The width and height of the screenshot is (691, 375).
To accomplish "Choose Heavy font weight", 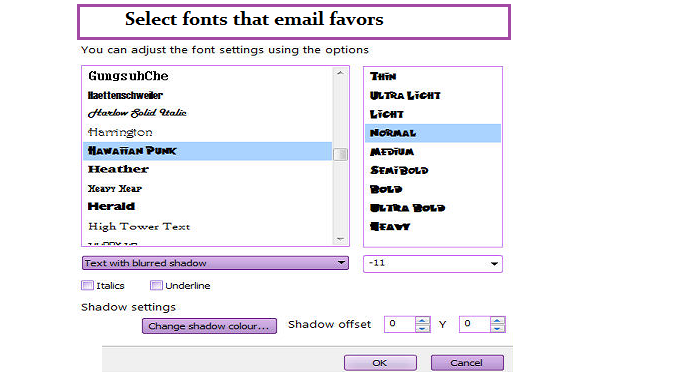I will (x=433, y=227).
